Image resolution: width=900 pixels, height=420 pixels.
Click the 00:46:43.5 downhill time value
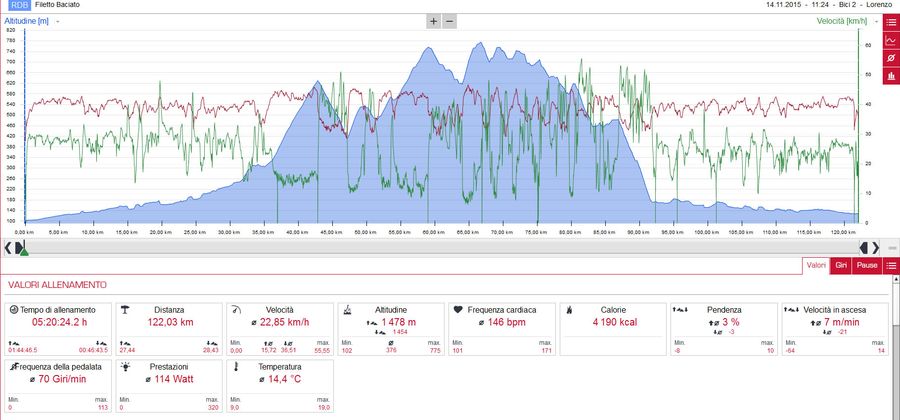tap(93, 350)
